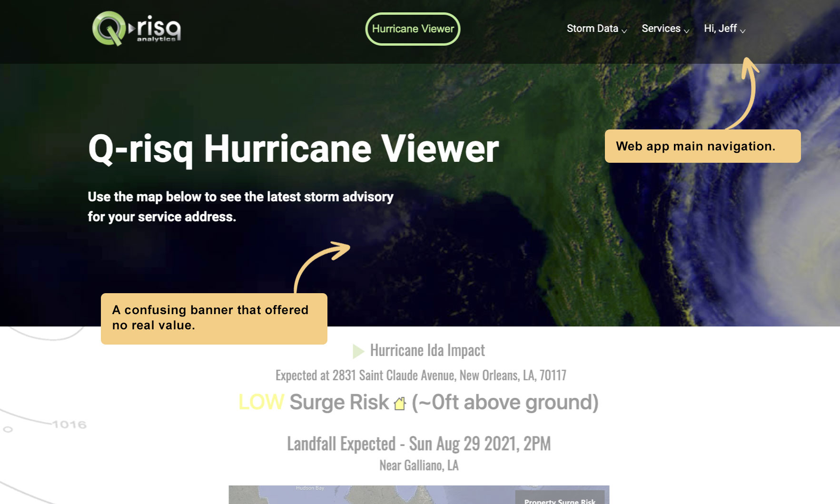This screenshot has height=504, width=840.
Task: Click the Q-risq analytics logo
Action: point(137,29)
